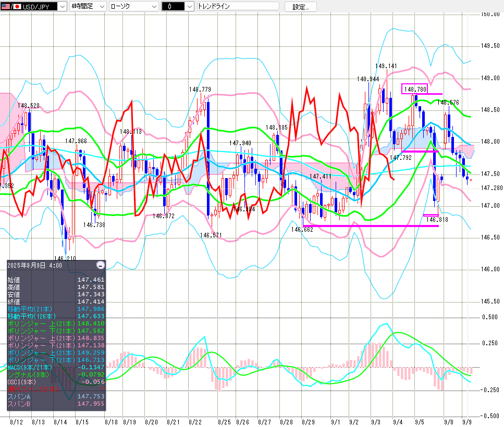This screenshot has height=427, width=504.
Task: Select the 終値 147.414 row
Action: click(x=56, y=302)
